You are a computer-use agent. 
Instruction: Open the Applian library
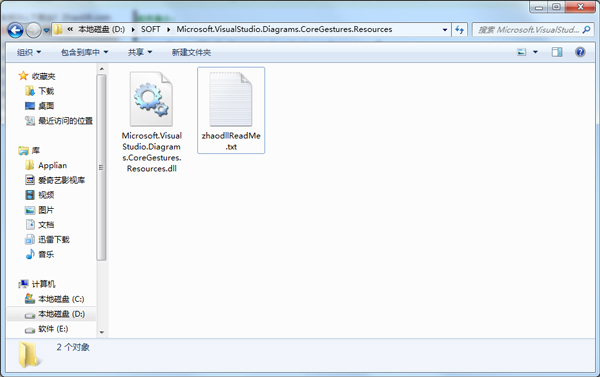point(52,165)
